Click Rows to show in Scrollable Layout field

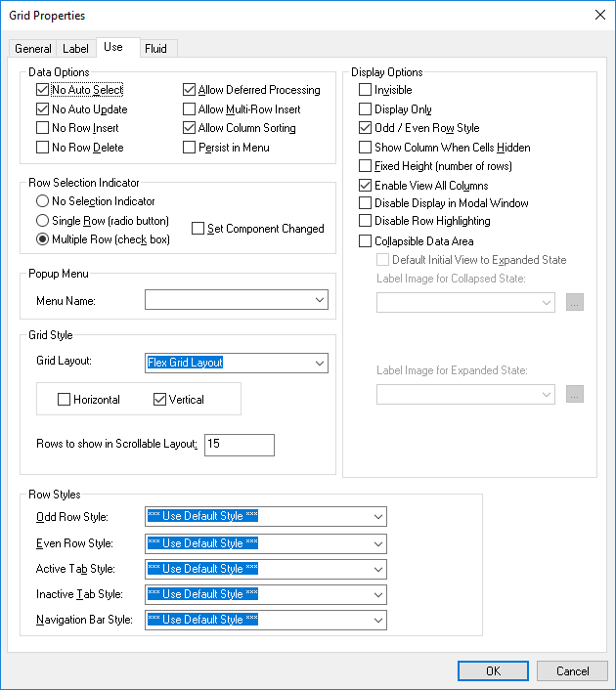(240, 445)
